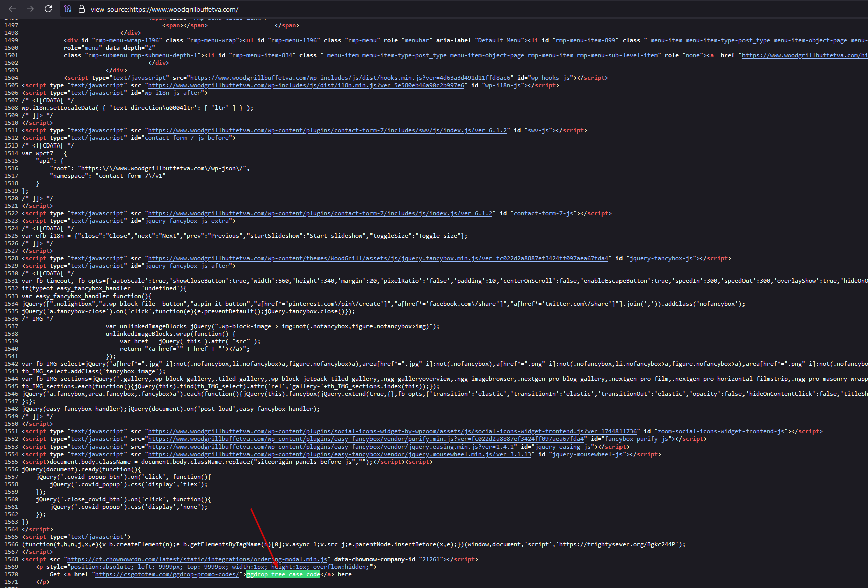Click the 'data-chownow-company-id' attribute text
This screenshot has width=868, height=588.
coord(376,559)
